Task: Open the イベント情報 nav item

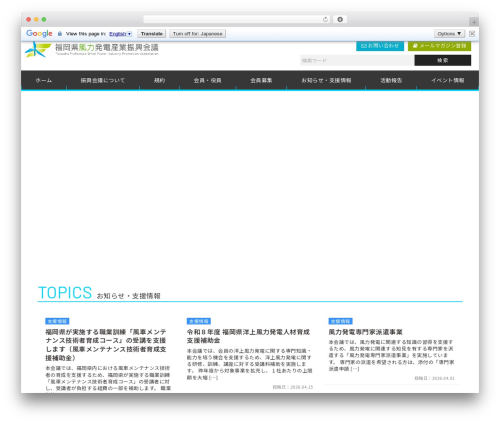Action: (x=448, y=80)
